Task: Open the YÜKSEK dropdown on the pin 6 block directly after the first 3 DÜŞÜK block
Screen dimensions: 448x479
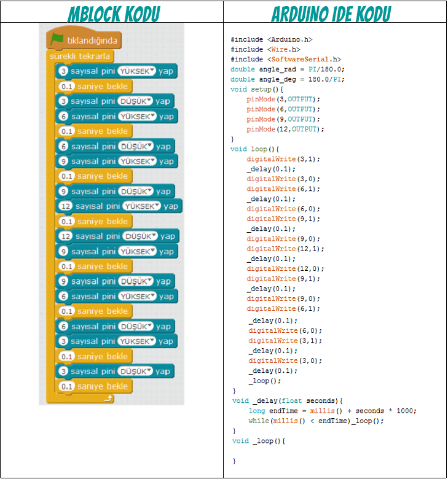Action: [x=137, y=117]
